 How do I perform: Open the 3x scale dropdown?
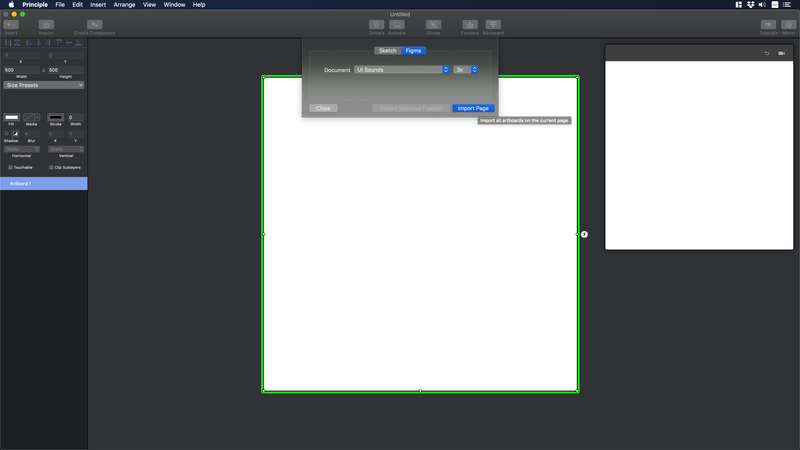(x=465, y=69)
